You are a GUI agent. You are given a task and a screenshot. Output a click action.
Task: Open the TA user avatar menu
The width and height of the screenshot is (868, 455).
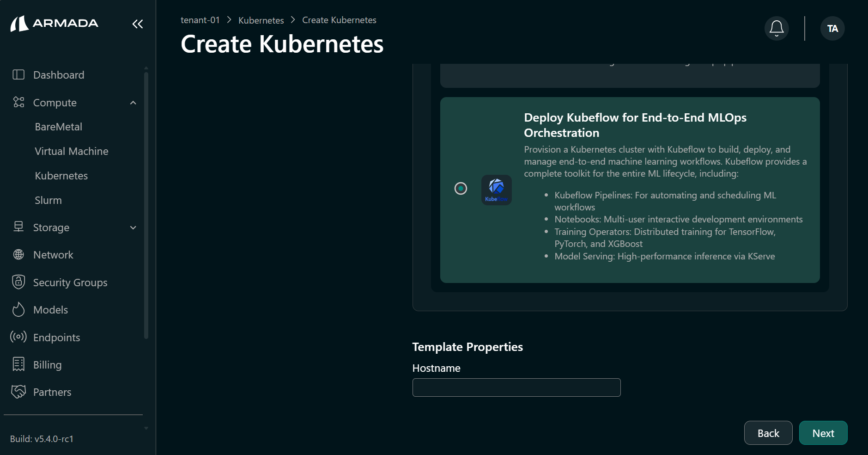(832, 29)
